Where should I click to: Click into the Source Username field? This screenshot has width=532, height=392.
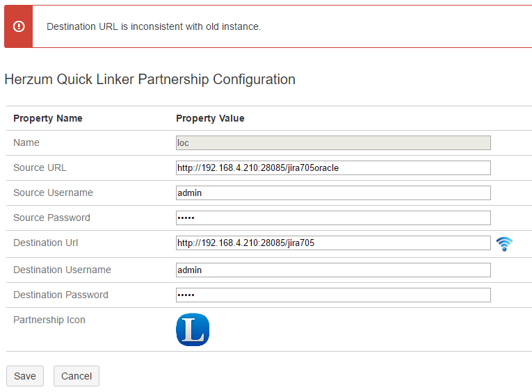(333, 193)
